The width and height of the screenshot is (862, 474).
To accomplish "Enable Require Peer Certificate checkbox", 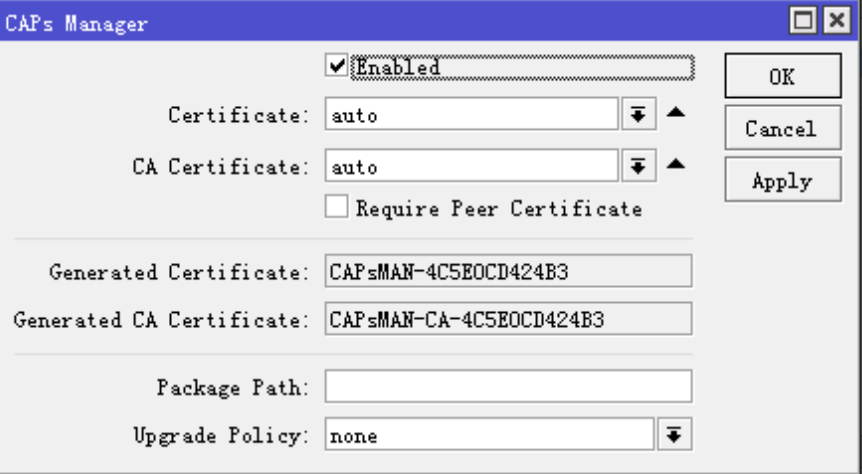I will point(336,207).
